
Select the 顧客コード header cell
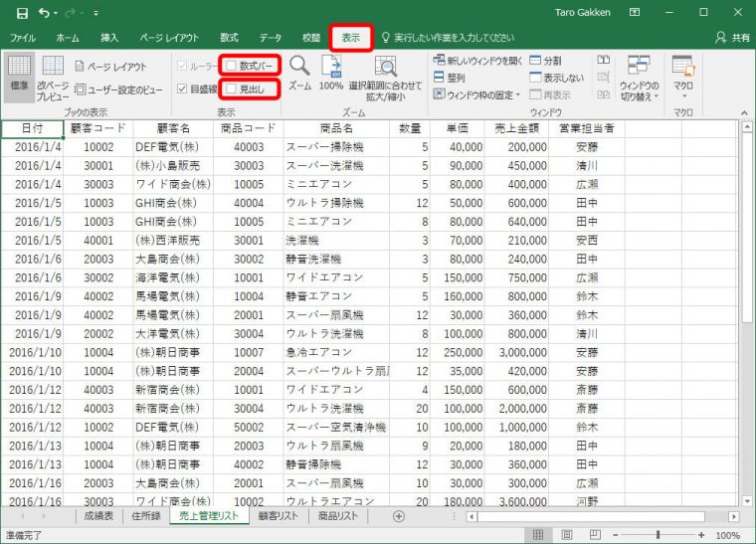[x=98, y=128]
